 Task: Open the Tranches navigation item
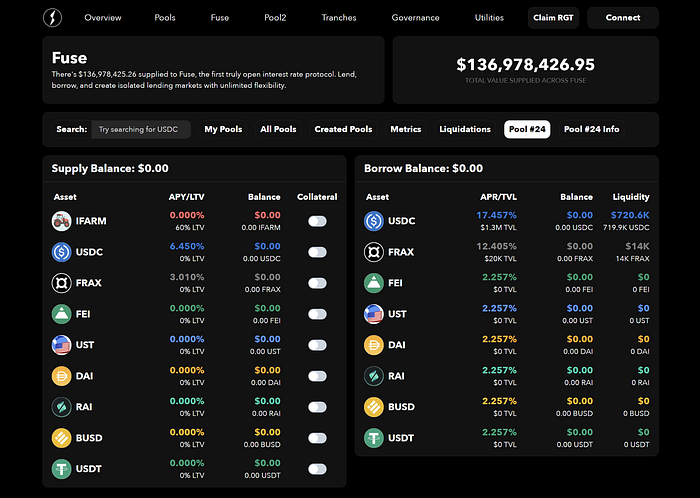pos(339,18)
